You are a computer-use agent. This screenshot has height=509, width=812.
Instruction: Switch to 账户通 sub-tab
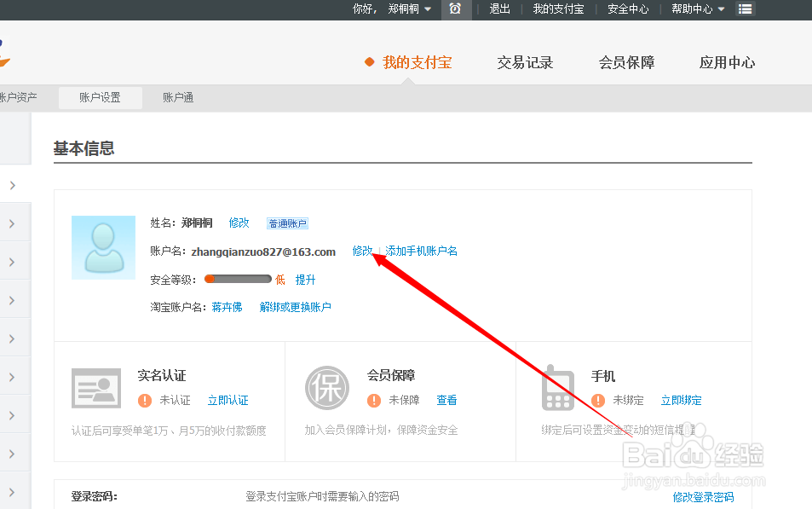[178, 97]
